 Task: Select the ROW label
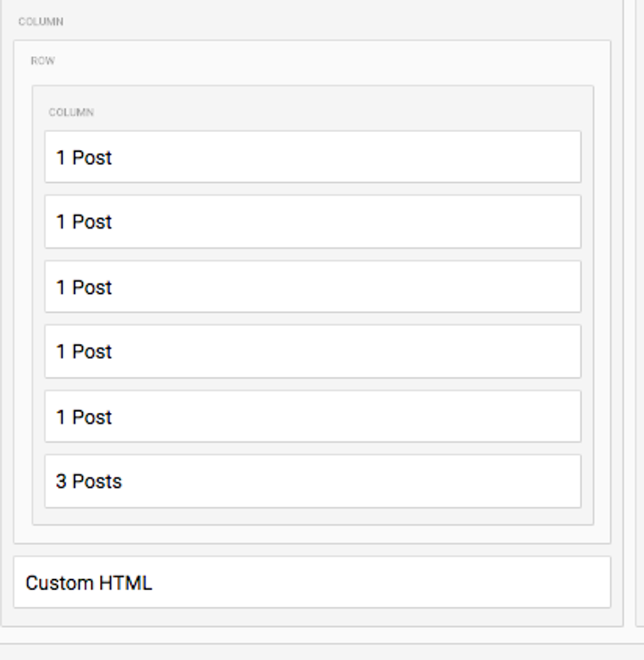[43, 61]
